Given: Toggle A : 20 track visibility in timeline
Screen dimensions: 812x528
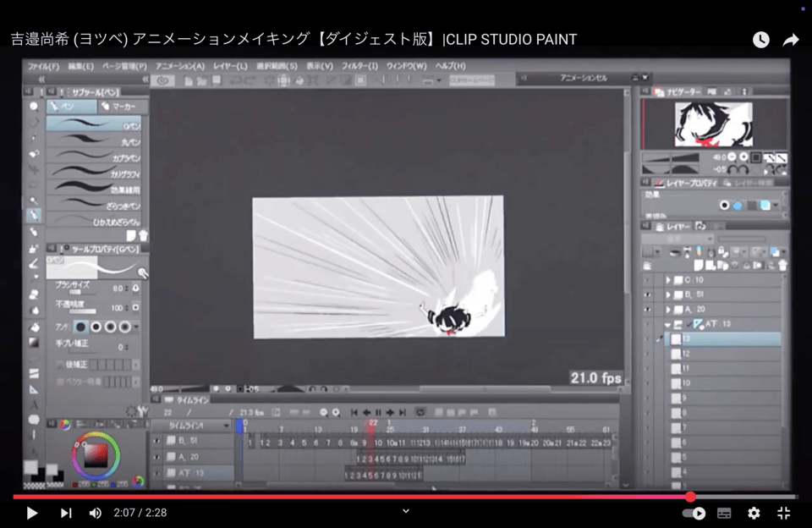Looking at the screenshot, I should tap(156, 457).
